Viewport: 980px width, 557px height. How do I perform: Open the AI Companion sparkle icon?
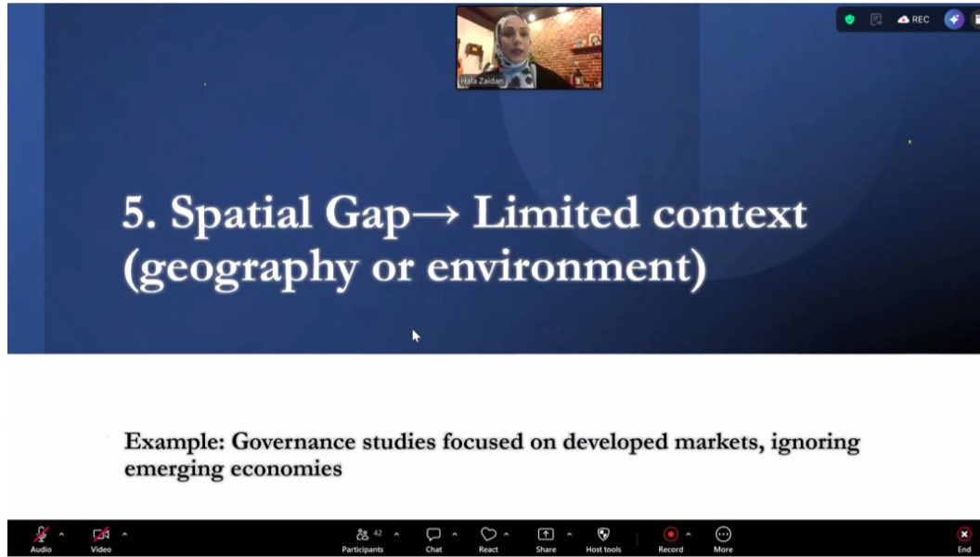tap(953, 19)
